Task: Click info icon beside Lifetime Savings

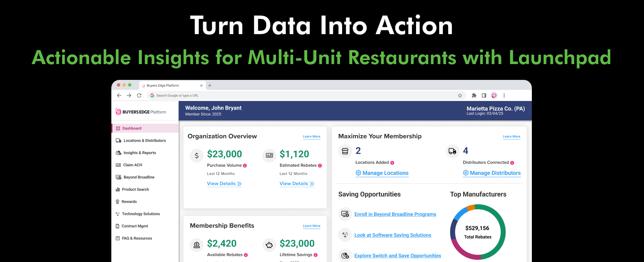Action: click(x=316, y=255)
